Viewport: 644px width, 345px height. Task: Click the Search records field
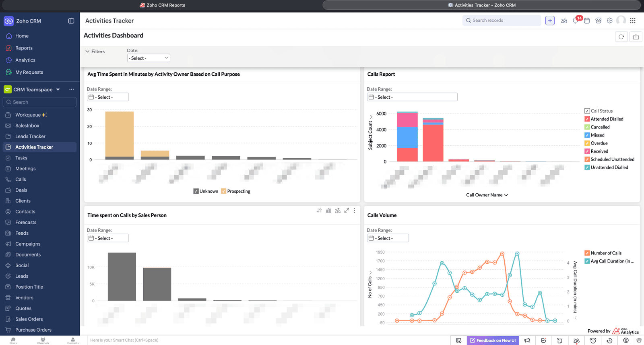503,21
